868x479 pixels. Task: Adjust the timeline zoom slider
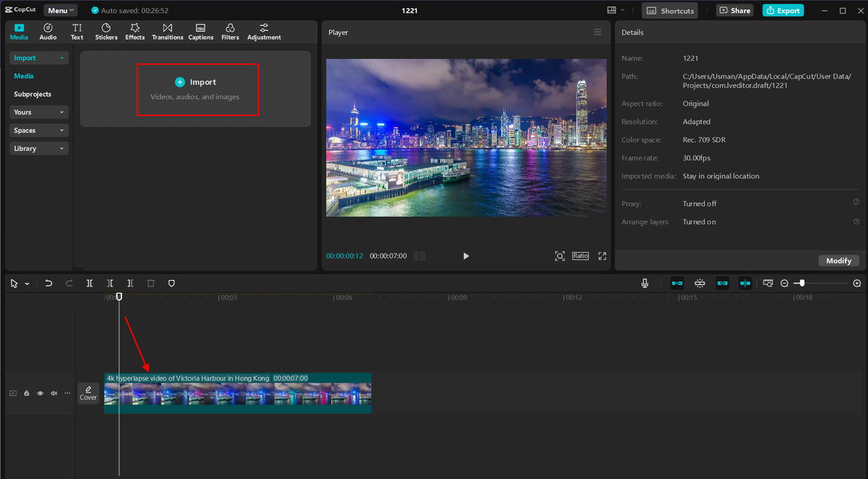pos(802,283)
